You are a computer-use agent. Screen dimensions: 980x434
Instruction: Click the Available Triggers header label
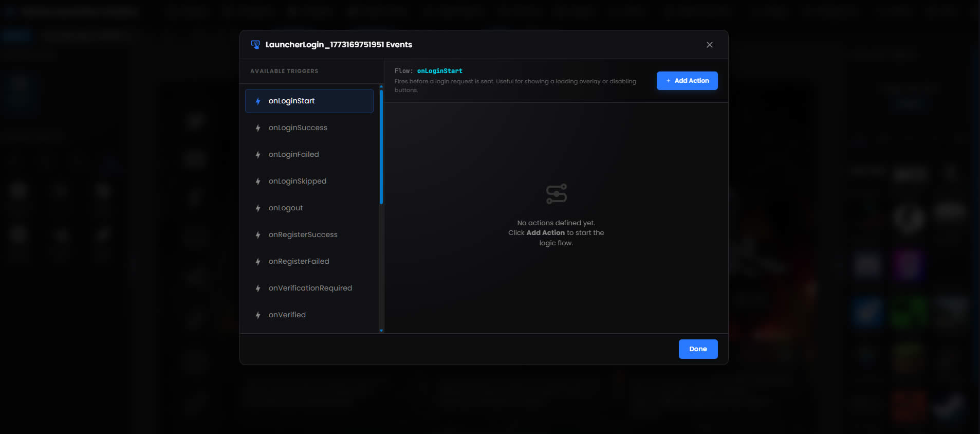point(284,71)
